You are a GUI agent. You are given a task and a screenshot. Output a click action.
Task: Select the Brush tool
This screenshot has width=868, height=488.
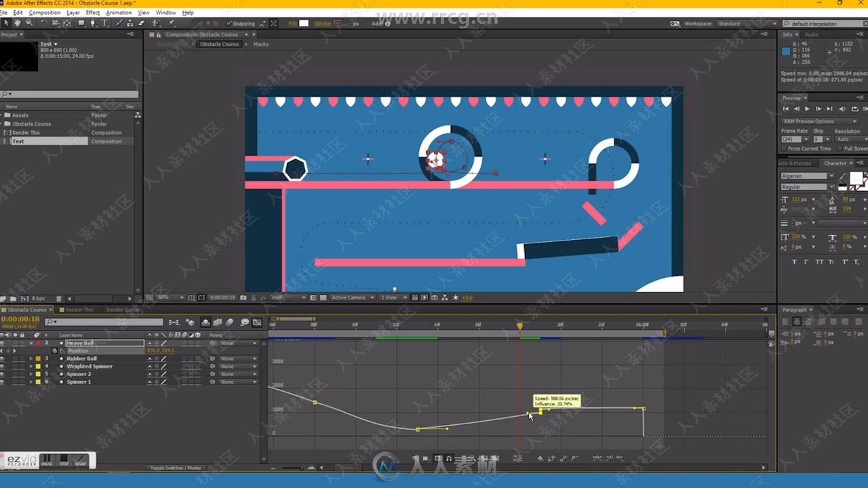(x=120, y=23)
